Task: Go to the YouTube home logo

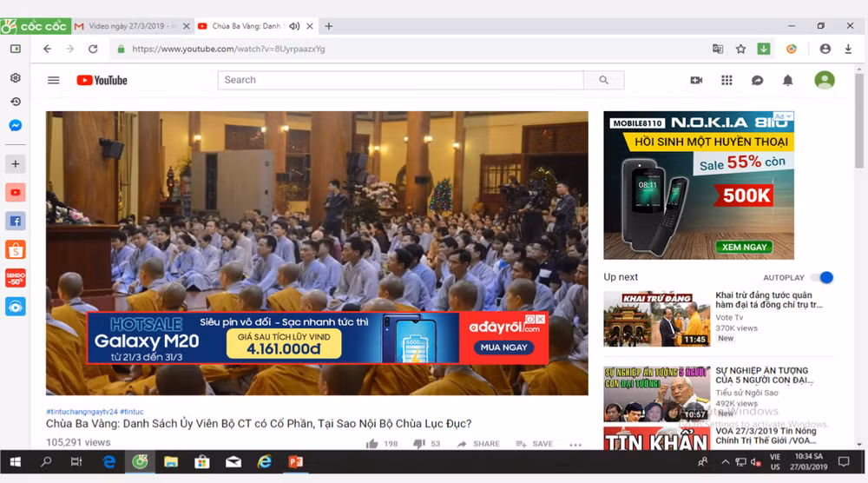Action: tap(102, 80)
